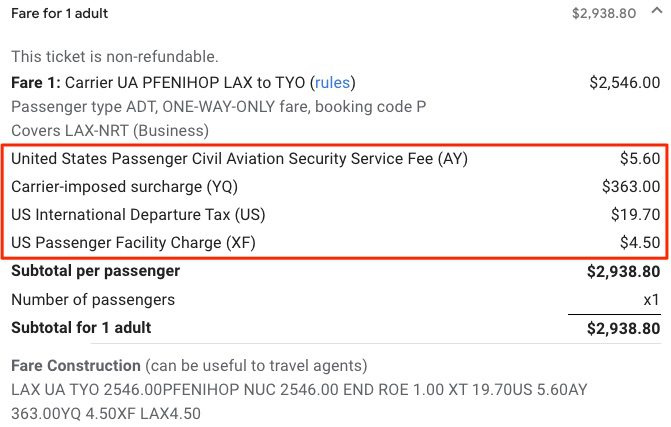Click the $2,938.80 total at top
The image size is (671, 427).
click(x=604, y=13)
